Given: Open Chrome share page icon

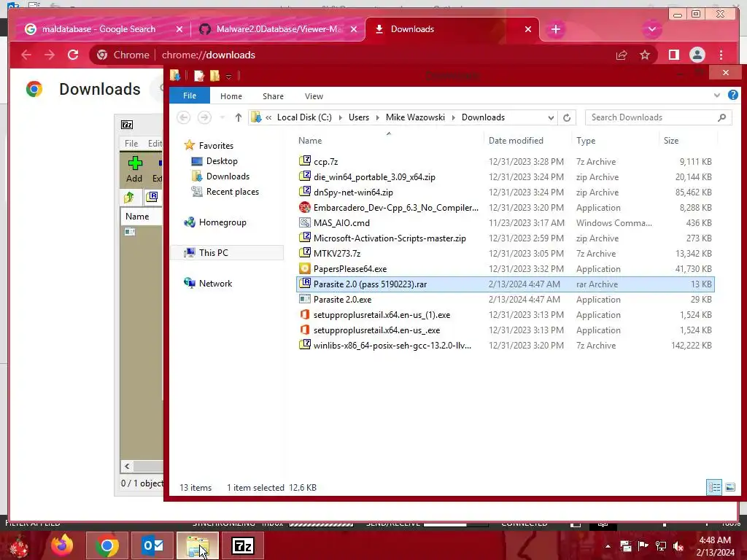Looking at the screenshot, I should [622, 55].
